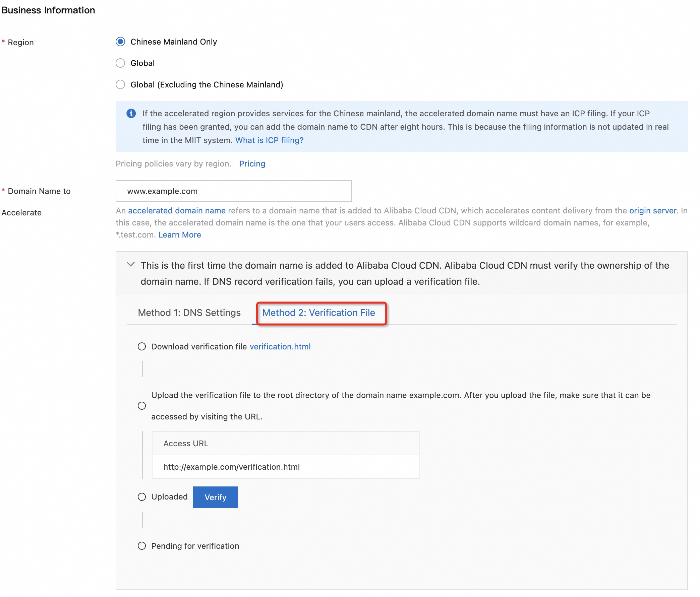Focus the domain name input field
The width and height of the screenshot is (700, 597).
(233, 191)
